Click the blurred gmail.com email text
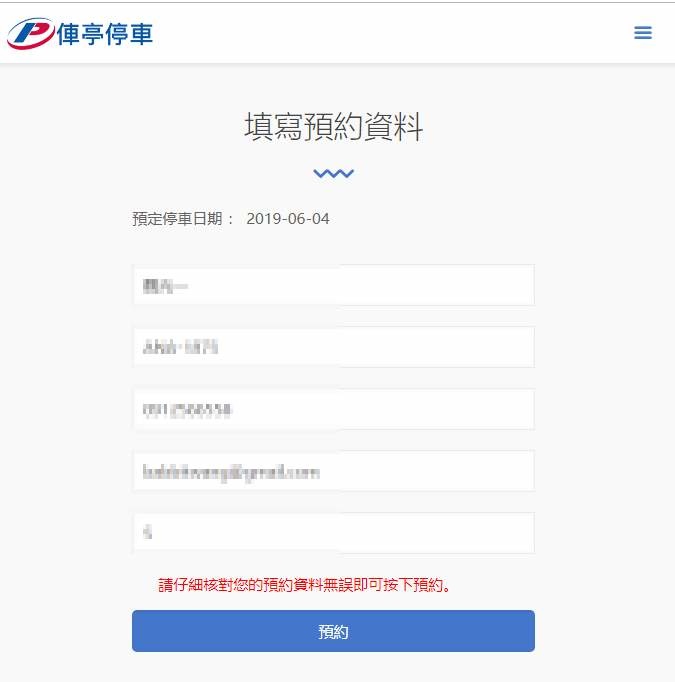This screenshot has height=682, width=675. coord(231,473)
